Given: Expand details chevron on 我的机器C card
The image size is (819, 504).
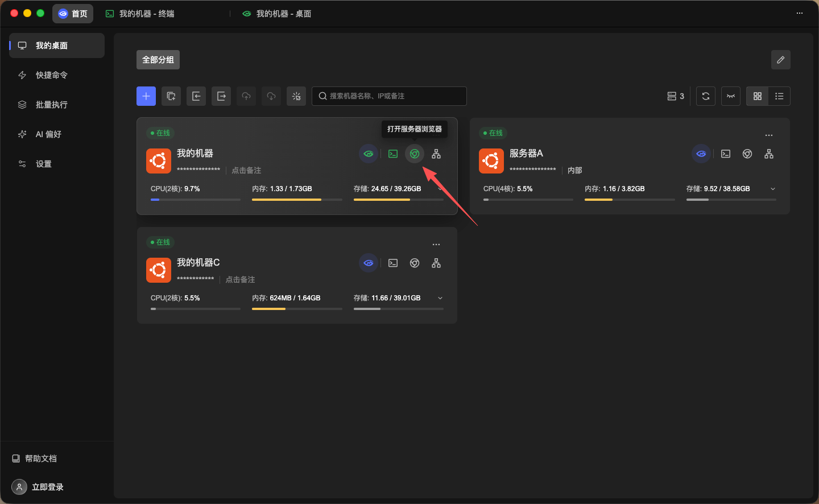Looking at the screenshot, I should point(440,298).
